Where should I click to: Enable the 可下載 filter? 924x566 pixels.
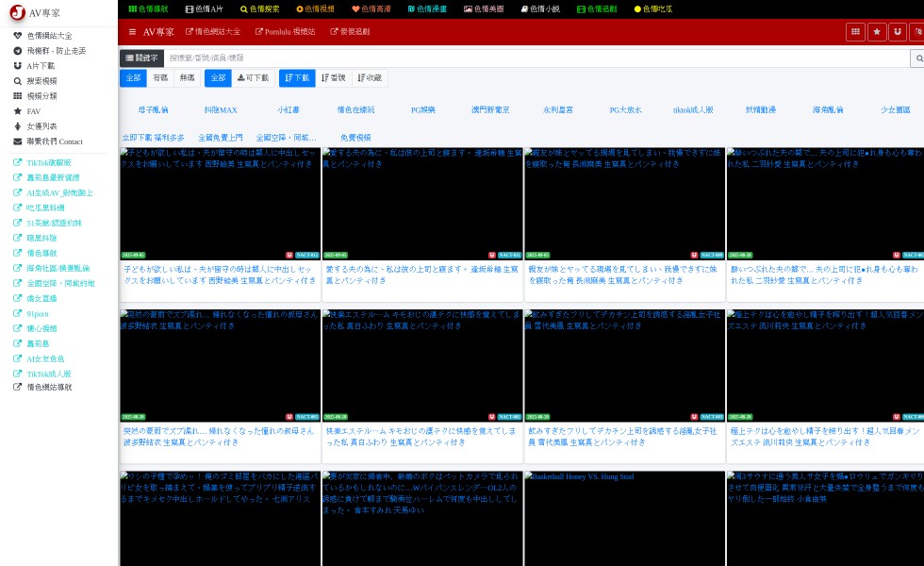click(253, 78)
